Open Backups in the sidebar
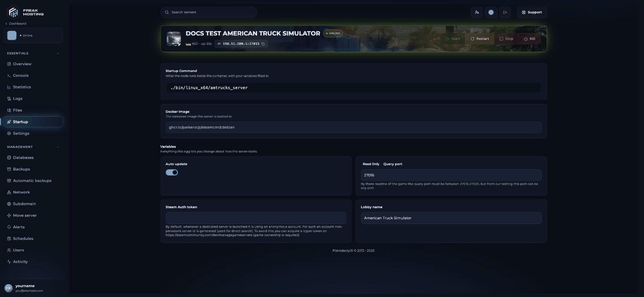Screen dimensions: 644x297 [x=33, y=169]
